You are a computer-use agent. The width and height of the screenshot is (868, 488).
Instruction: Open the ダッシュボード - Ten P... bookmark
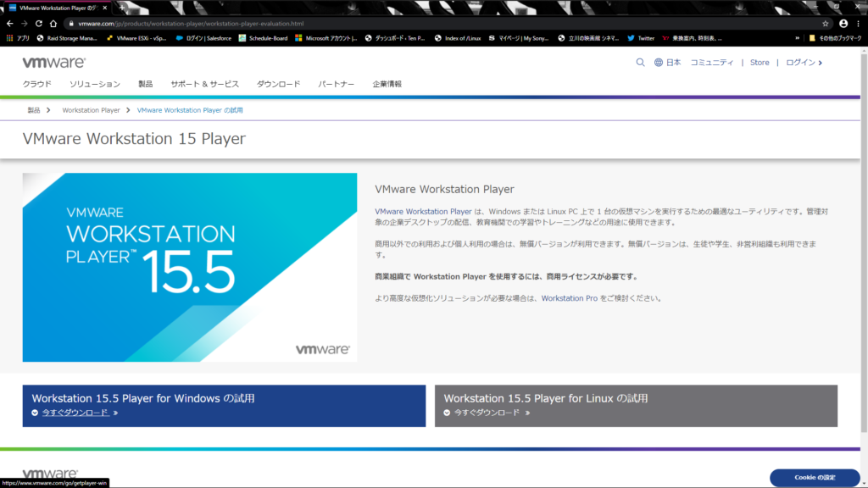[395, 38]
